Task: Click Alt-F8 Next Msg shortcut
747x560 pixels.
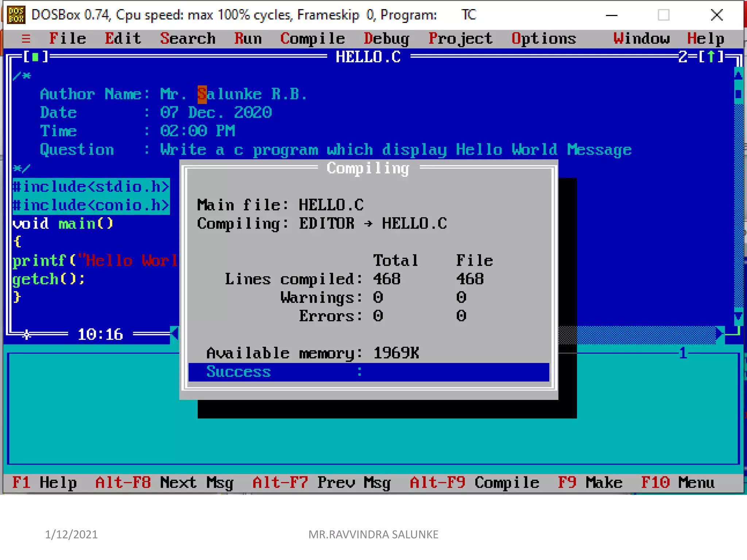Action: (164, 483)
